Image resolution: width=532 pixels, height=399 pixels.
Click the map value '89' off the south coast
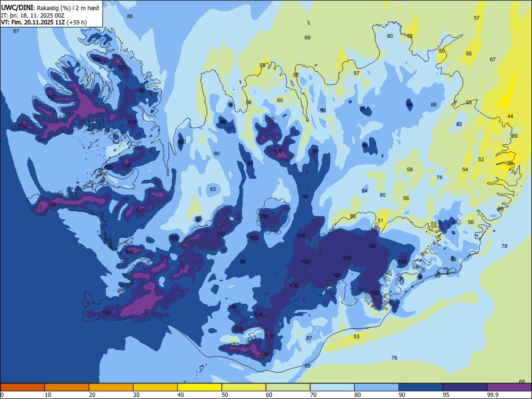tap(307, 366)
